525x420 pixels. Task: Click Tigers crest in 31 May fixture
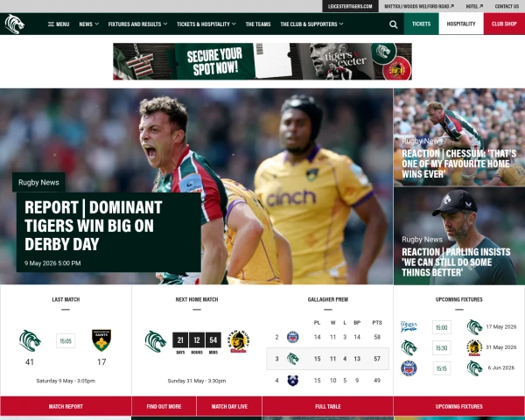coord(409,347)
